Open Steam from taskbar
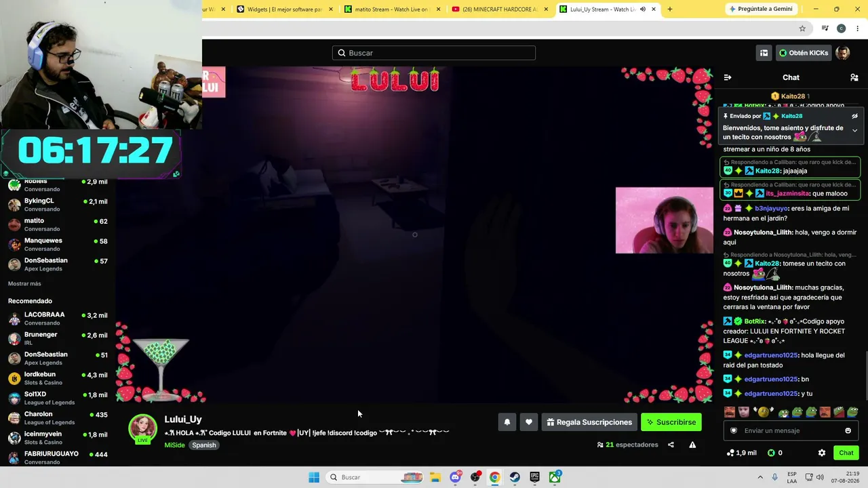 pyautogui.click(x=515, y=477)
